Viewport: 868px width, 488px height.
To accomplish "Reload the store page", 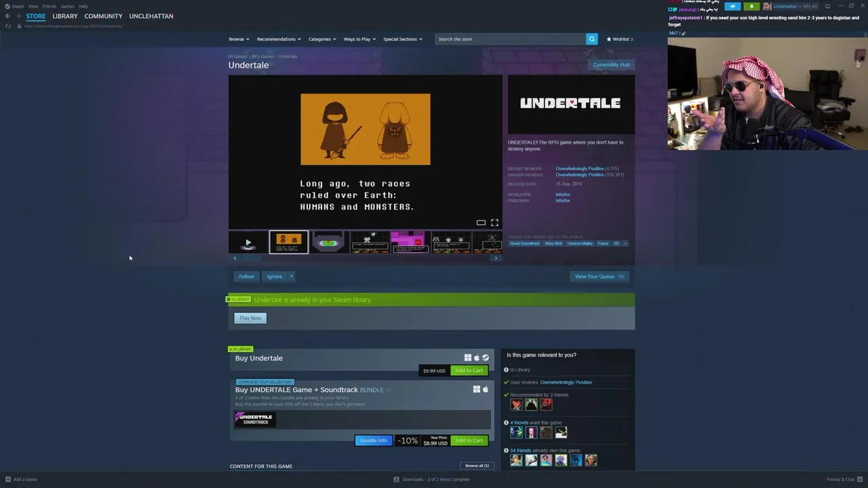I will point(7,26).
